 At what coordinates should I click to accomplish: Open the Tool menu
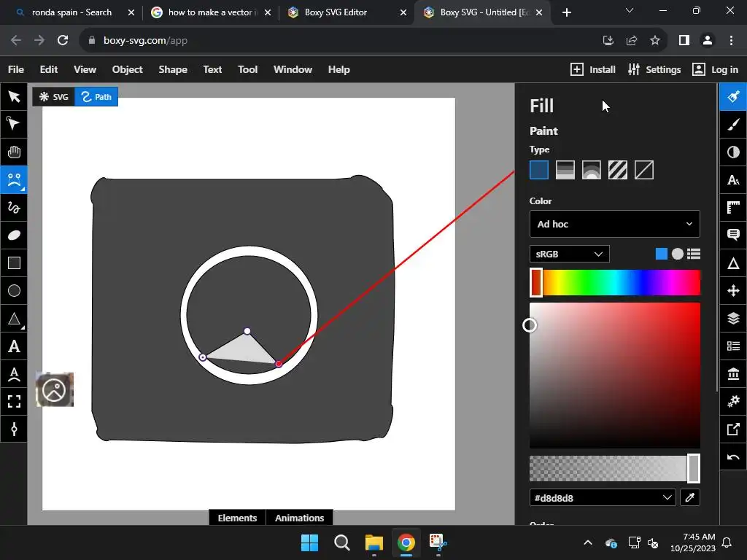[x=247, y=69]
